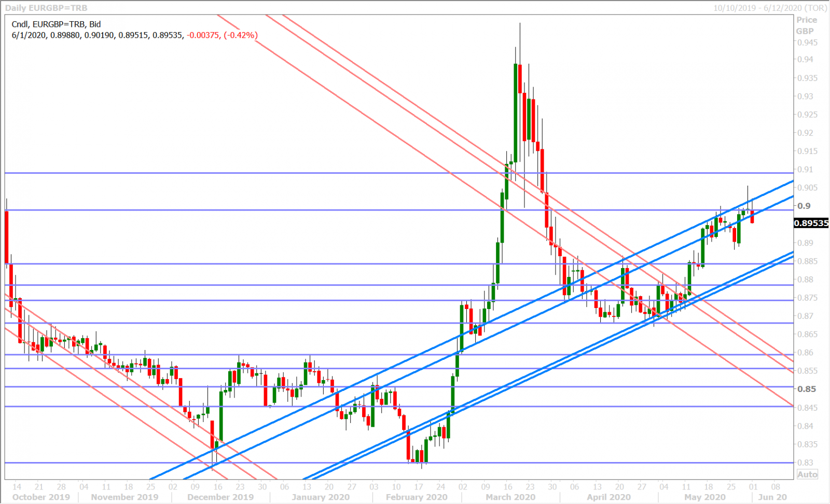Click the current price tag 0.89535
The height and width of the screenshot is (504, 830).
(x=812, y=223)
